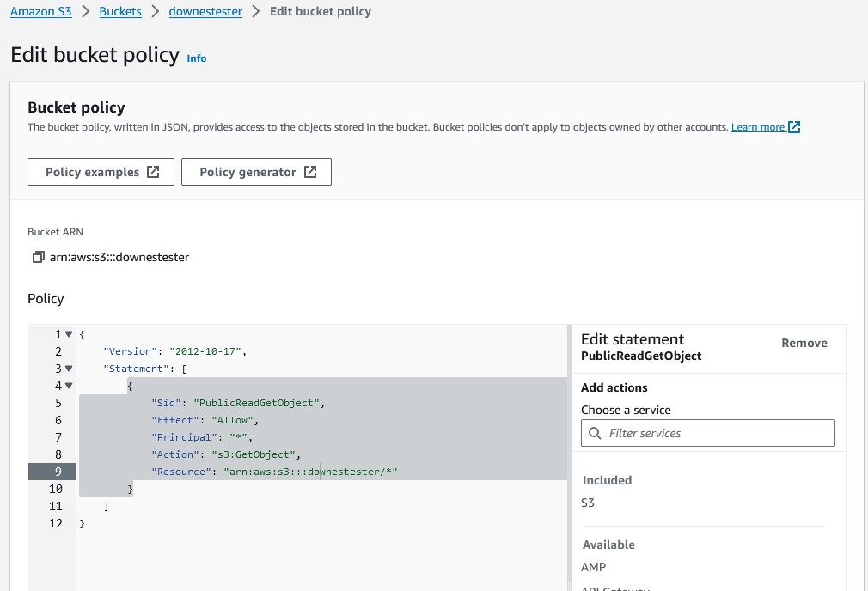Click the "Version": "2012-10-17" line
868x591 pixels.
point(174,350)
